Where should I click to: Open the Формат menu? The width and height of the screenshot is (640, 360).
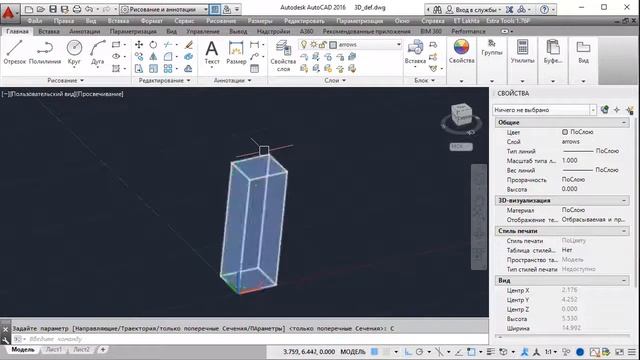point(151,20)
